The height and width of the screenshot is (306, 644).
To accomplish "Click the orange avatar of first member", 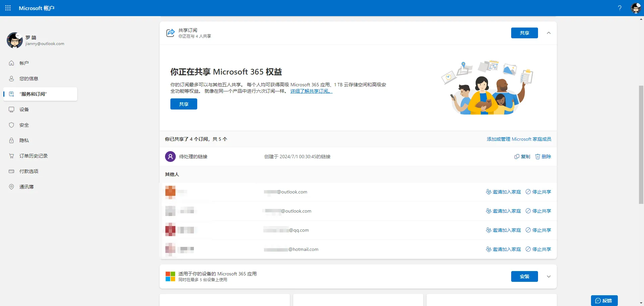I will pos(170,192).
